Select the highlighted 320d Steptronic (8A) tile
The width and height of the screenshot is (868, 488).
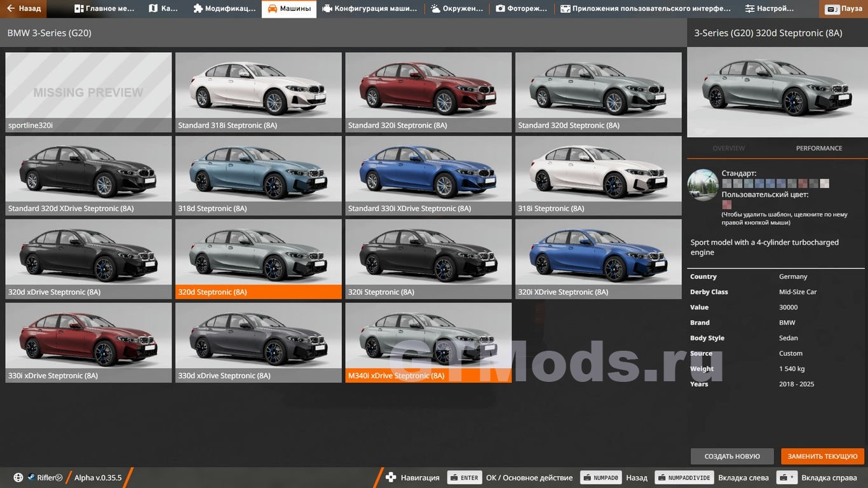click(x=259, y=259)
